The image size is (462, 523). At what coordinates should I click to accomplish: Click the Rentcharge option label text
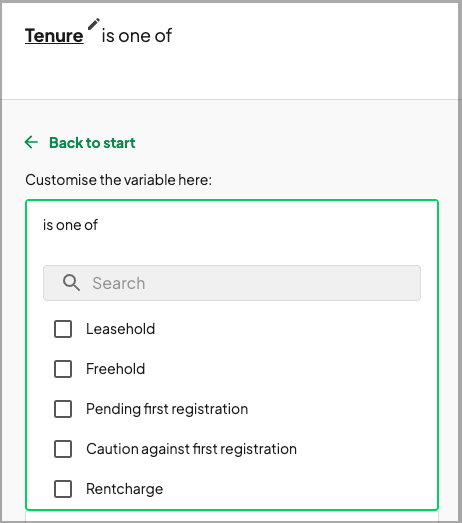pyautogui.click(x=124, y=489)
